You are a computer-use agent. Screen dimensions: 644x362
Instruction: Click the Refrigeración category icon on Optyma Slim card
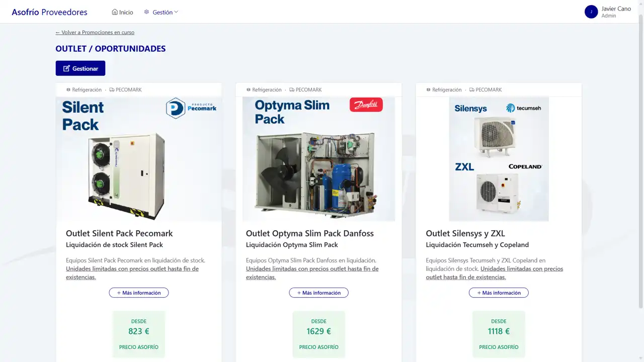(x=249, y=89)
